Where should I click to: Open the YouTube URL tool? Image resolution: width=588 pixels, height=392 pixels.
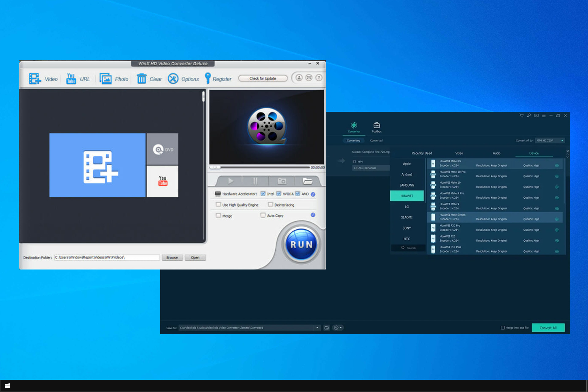pyautogui.click(x=71, y=79)
